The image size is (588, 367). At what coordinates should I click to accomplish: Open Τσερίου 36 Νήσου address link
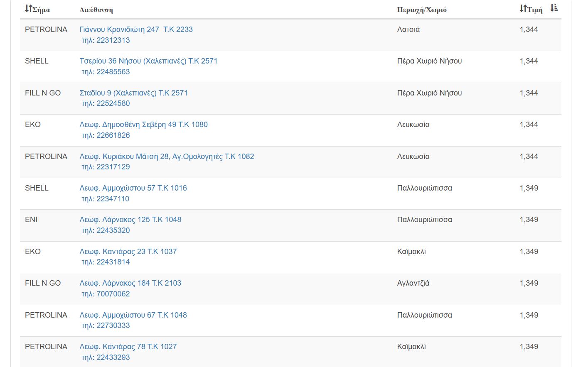(148, 61)
